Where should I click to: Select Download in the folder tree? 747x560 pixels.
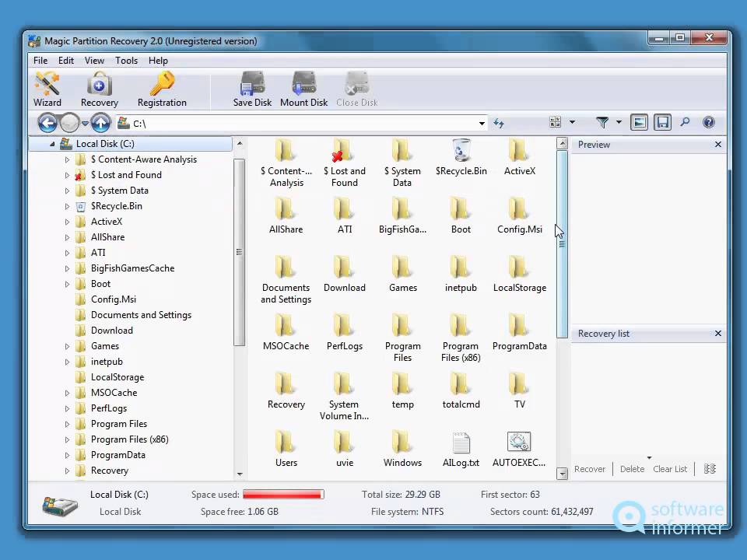point(112,331)
